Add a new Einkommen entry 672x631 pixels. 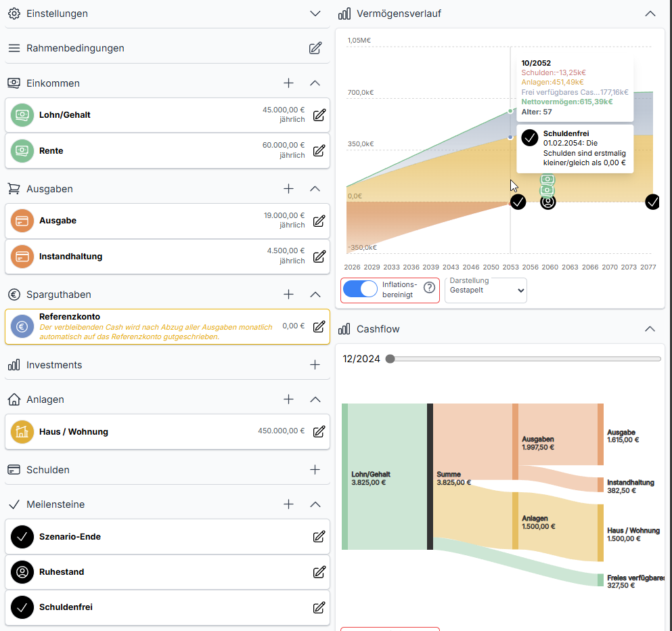pyautogui.click(x=289, y=83)
